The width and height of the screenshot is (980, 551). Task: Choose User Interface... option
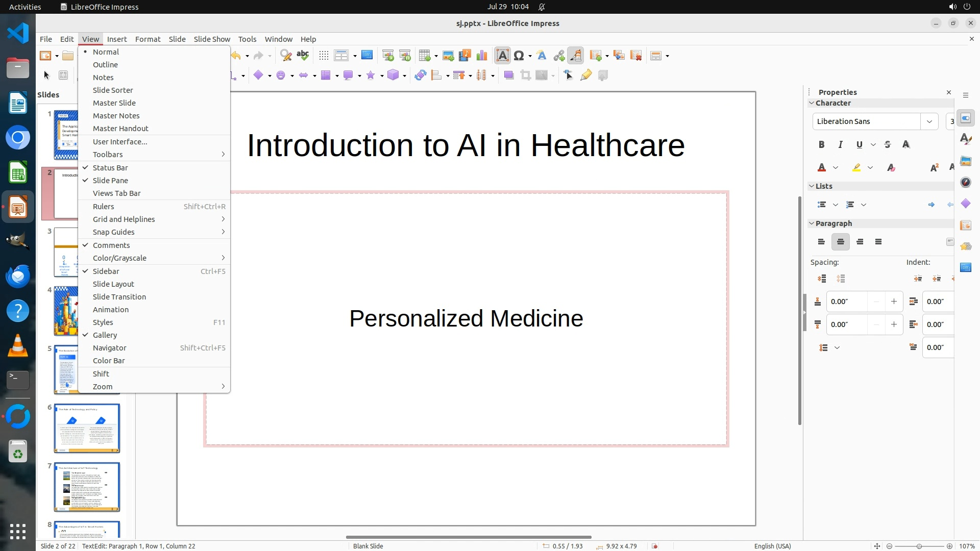[x=120, y=141]
